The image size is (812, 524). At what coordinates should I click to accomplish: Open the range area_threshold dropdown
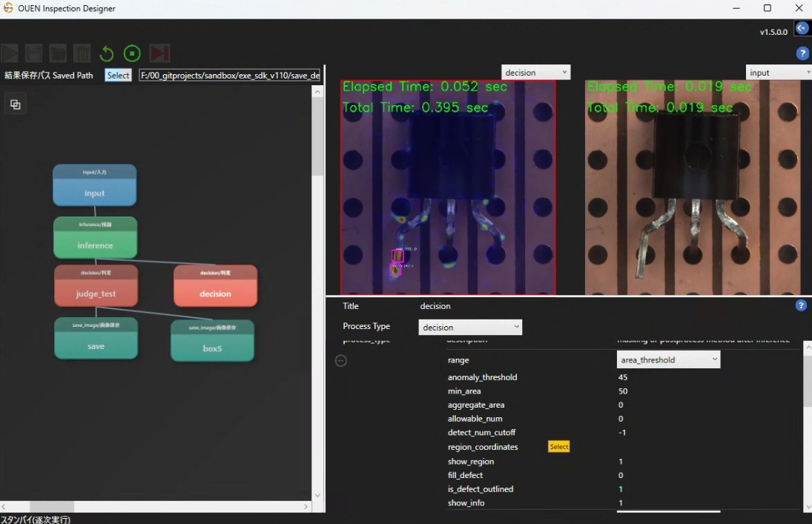pyautogui.click(x=668, y=360)
